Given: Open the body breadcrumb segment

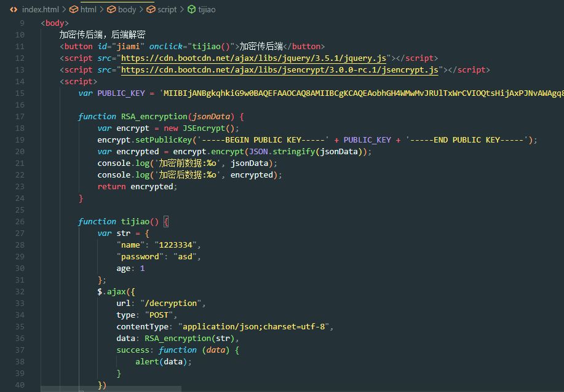Looking at the screenshot, I should (x=127, y=10).
